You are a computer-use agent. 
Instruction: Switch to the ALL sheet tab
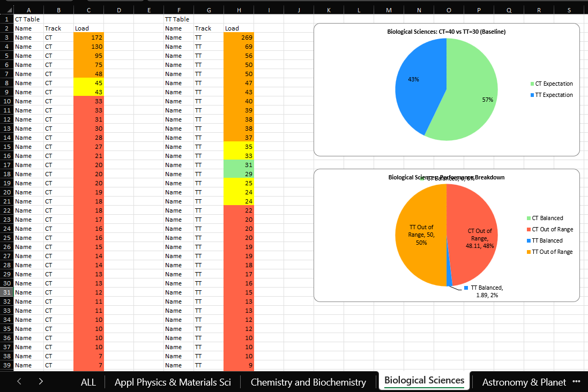pyautogui.click(x=88, y=382)
